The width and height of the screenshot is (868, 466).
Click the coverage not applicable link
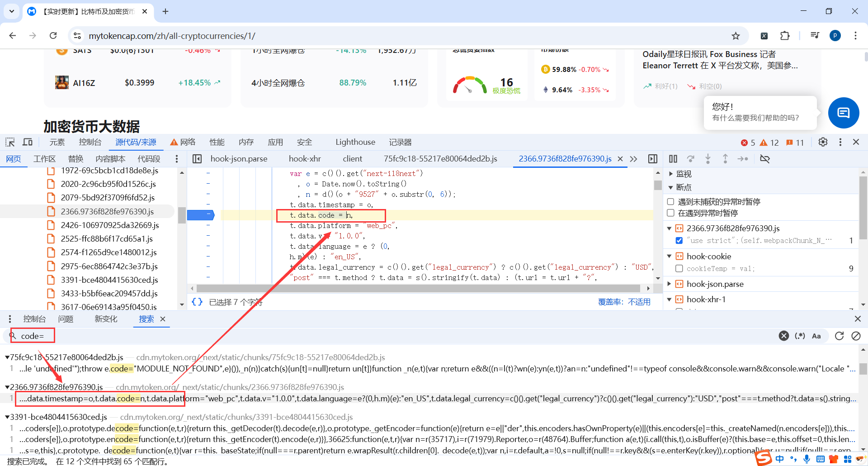pos(624,302)
